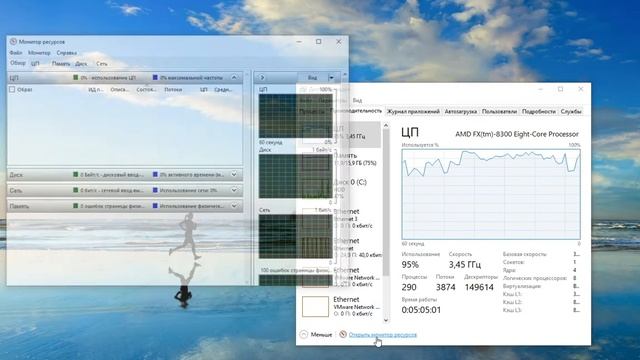
Task: Click the Сеть mini graph in Resource Monitor
Action: coord(296,237)
